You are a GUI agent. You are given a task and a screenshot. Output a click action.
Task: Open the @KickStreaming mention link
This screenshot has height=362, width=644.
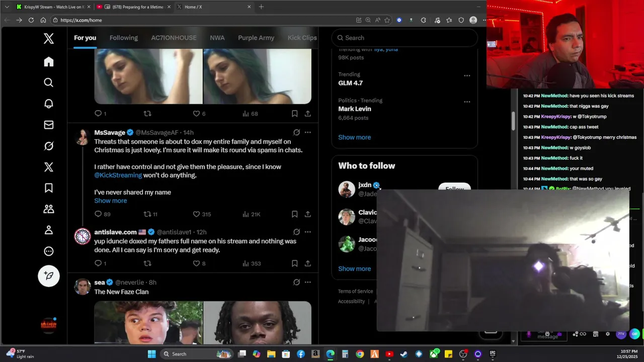coord(118,175)
